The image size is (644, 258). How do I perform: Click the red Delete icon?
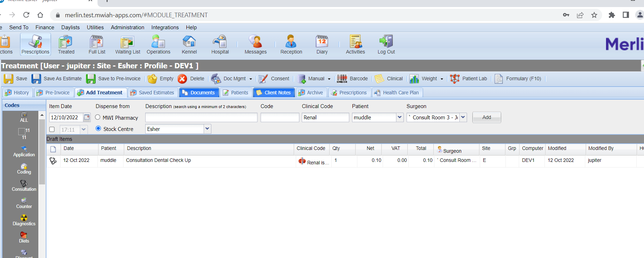point(182,78)
